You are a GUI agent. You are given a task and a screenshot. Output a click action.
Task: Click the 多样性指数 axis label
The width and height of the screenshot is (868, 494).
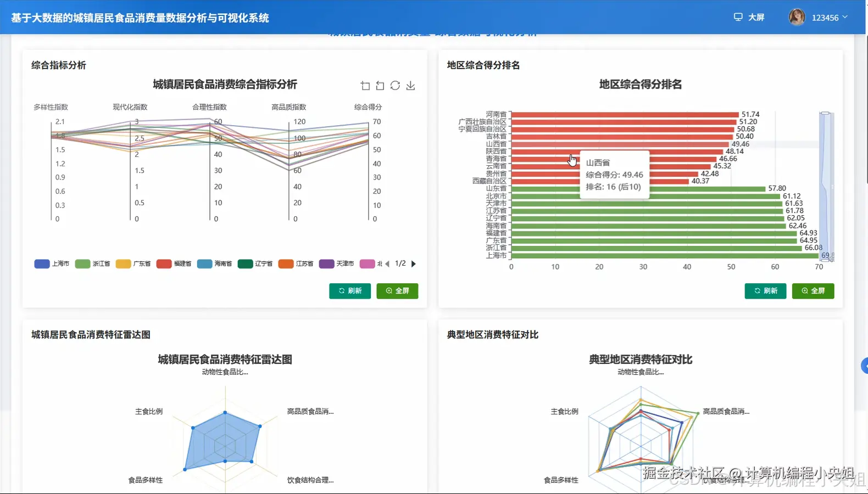pos(51,107)
